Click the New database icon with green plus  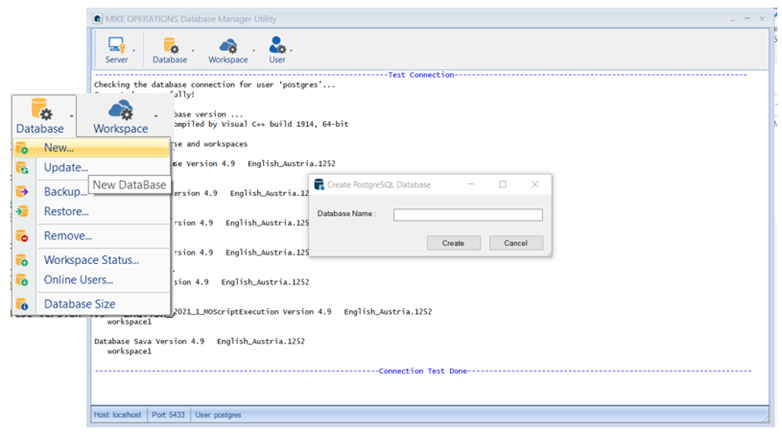coord(22,148)
